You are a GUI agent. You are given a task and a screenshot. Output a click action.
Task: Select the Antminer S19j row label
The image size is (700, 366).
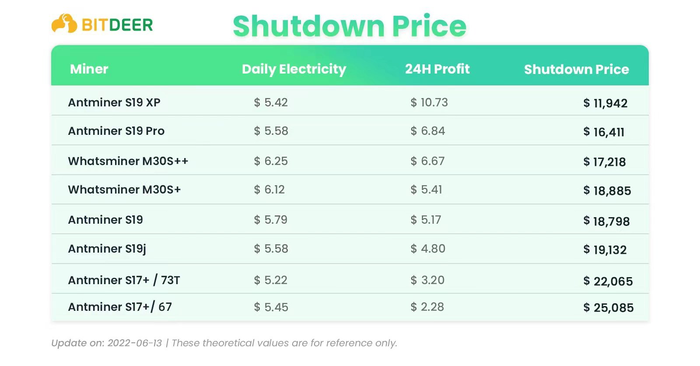click(x=107, y=249)
